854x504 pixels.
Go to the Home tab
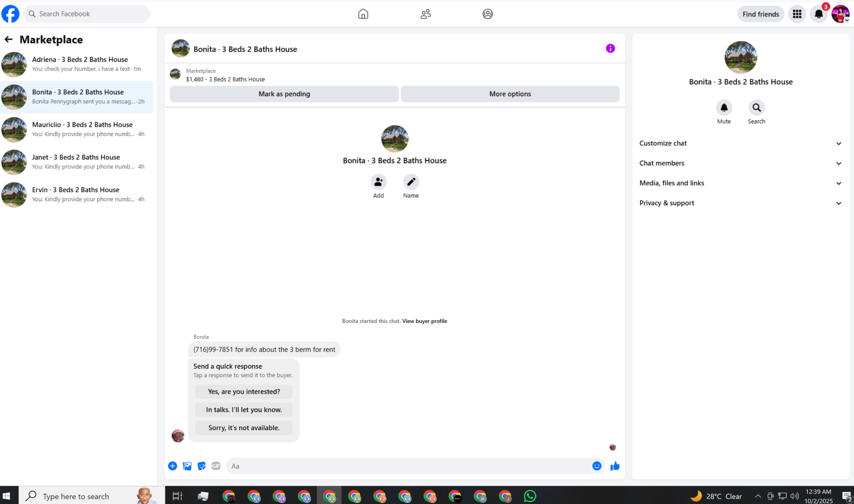(363, 14)
